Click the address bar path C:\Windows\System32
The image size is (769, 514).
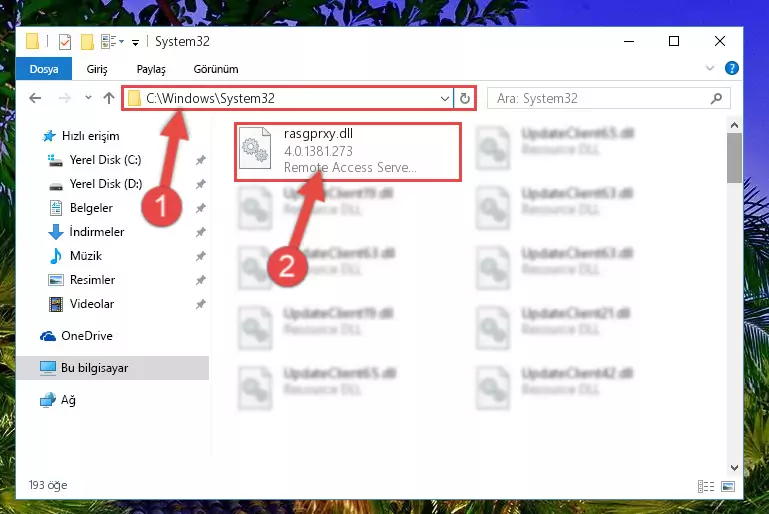pyautogui.click(x=210, y=99)
